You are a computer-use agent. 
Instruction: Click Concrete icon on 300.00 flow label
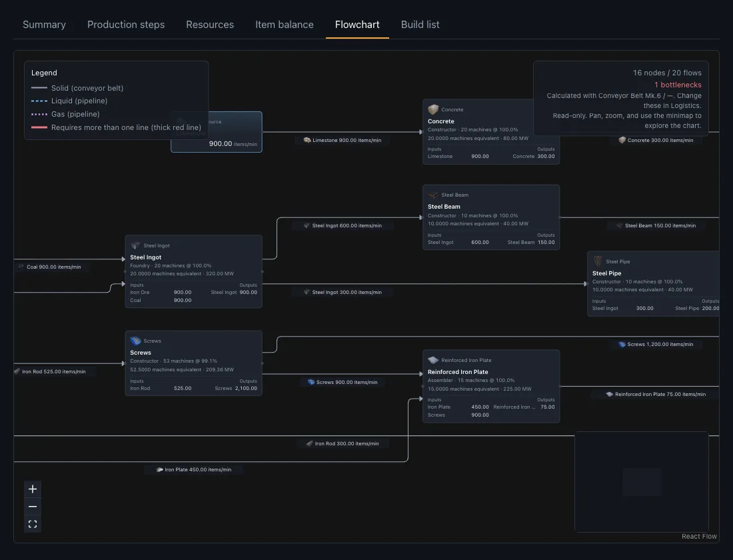click(x=622, y=140)
